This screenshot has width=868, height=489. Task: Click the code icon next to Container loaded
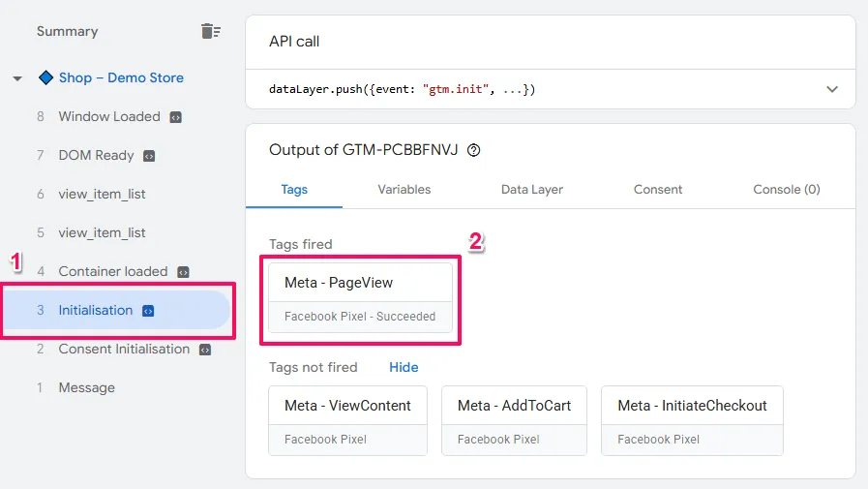point(183,272)
